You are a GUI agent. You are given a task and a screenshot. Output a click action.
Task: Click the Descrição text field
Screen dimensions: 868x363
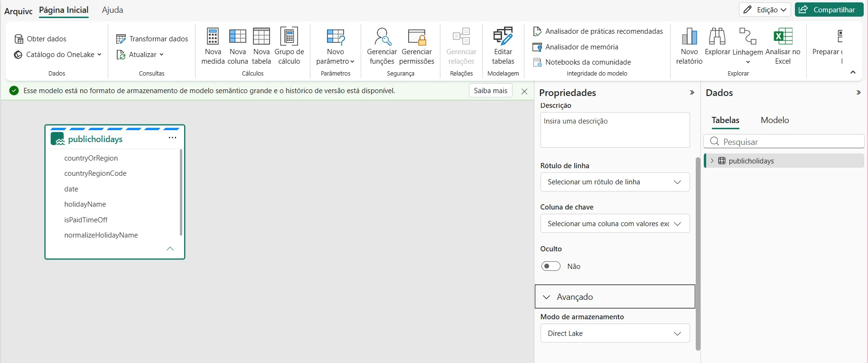615,130
